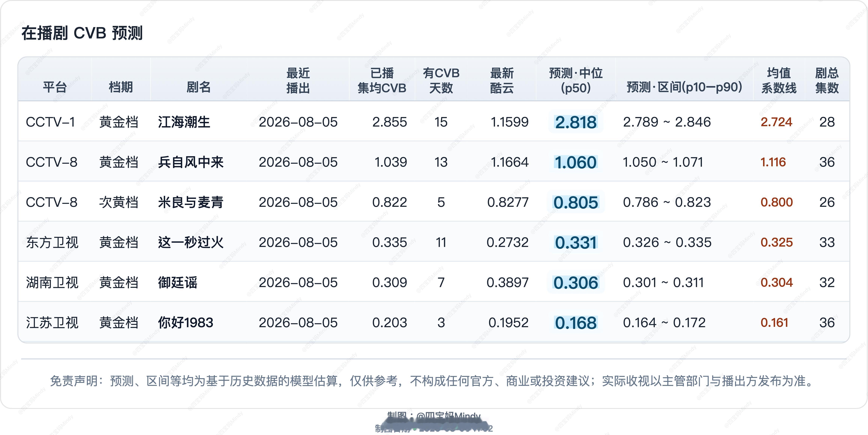This screenshot has height=435, width=868.
Task: Click the red coefficient value 0.325
Action: pyautogui.click(x=777, y=242)
